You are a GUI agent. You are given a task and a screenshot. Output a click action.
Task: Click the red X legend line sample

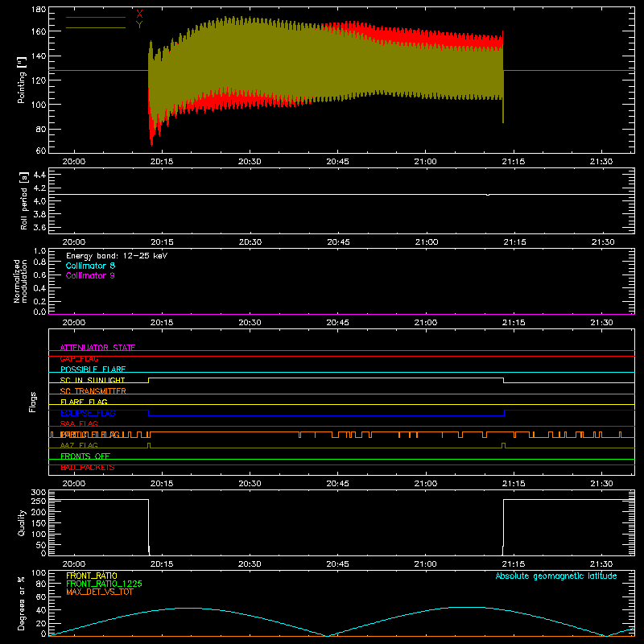(x=96, y=17)
